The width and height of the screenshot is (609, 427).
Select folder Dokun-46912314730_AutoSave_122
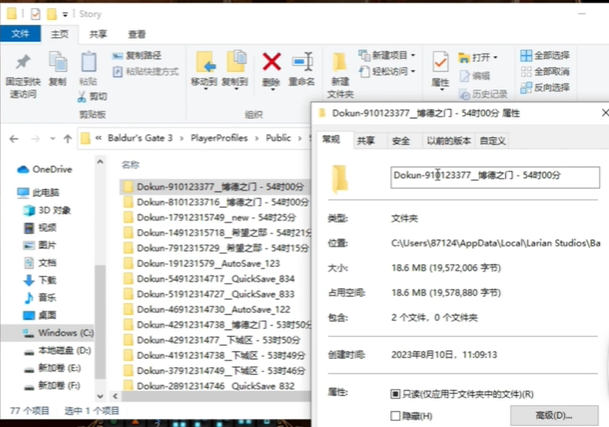click(x=207, y=310)
